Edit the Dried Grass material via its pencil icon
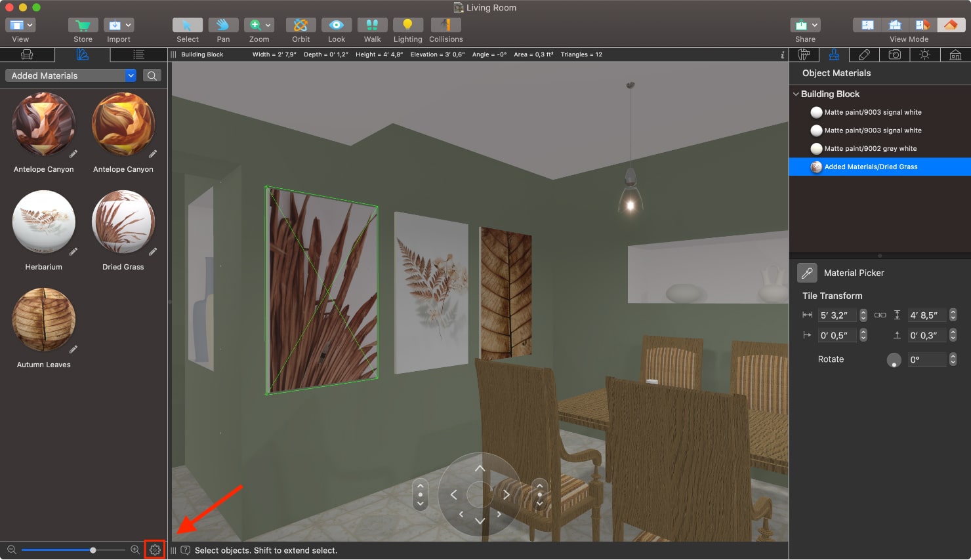971x560 pixels. (x=153, y=251)
